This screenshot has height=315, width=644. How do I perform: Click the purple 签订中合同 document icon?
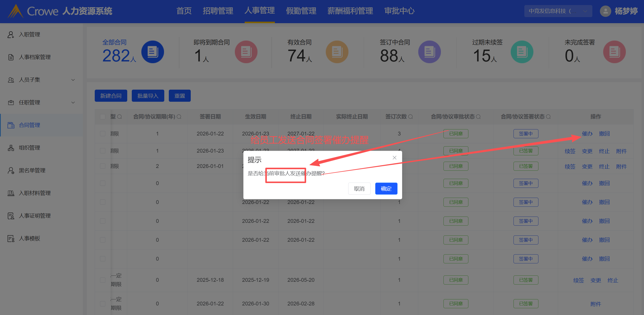[x=429, y=52]
